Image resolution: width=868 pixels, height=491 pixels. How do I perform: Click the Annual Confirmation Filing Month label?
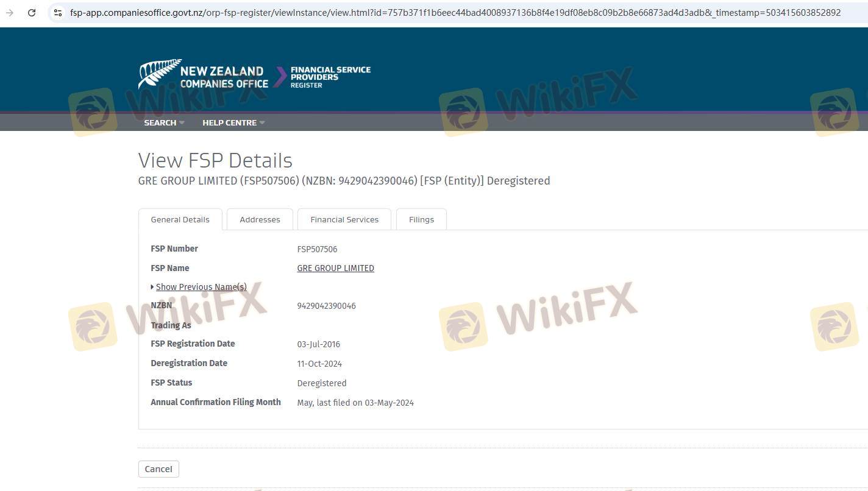216,402
